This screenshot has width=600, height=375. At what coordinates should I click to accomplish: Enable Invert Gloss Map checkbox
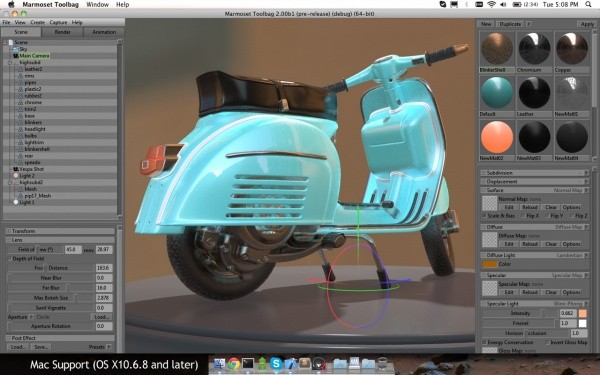tap(547, 342)
